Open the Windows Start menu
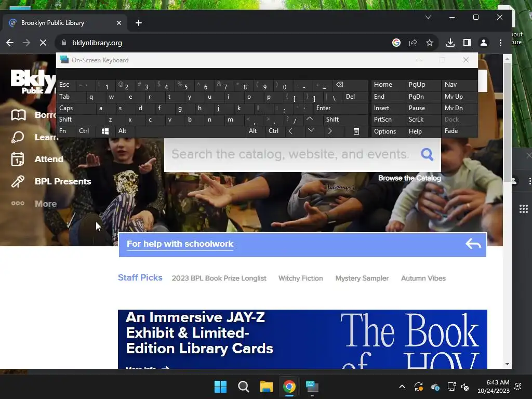Viewport: 532px width, 399px height. (x=220, y=387)
